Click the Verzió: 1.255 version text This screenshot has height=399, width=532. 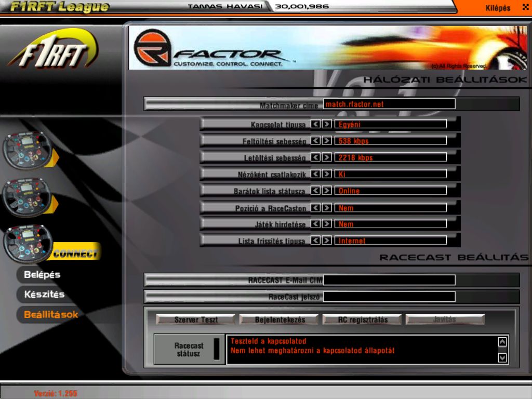pyautogui.click(x=56, y=394)
